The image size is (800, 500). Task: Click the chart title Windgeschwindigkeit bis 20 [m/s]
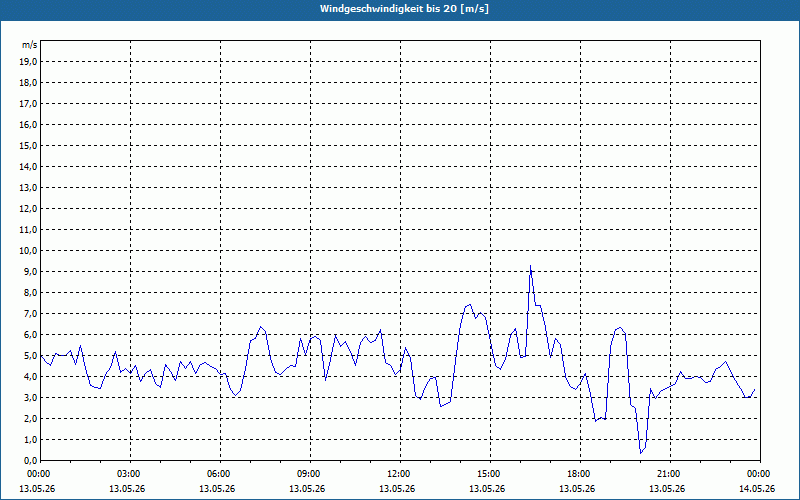404,9
